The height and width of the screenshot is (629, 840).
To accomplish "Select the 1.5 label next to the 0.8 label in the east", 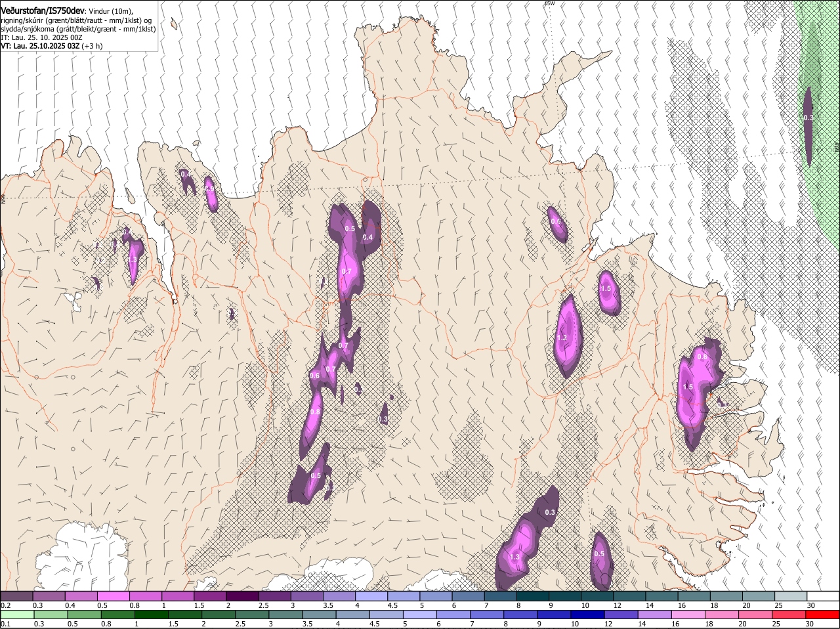I will tap(688, 387).
